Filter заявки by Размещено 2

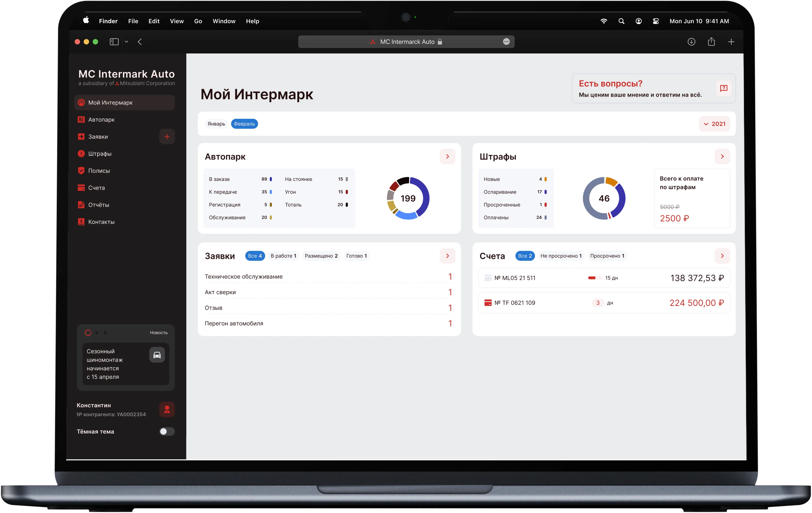coord(321,256)
